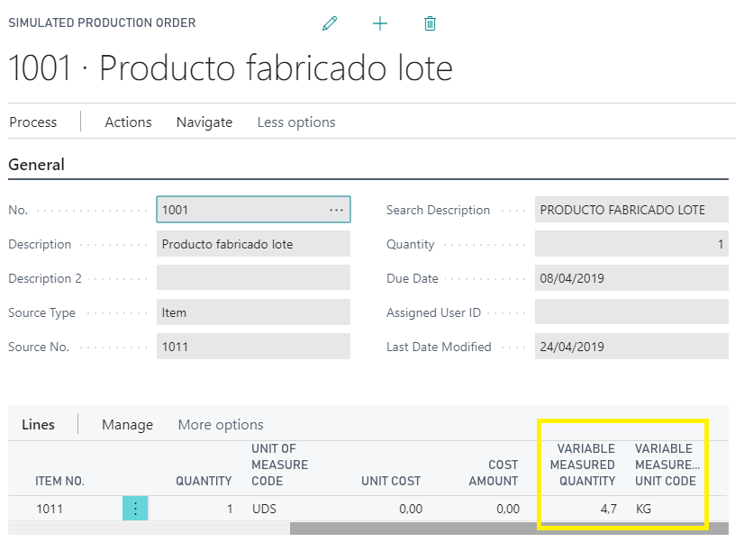The image size is (744, 560).
Task: Open row options menu for item 1011
Action: pyautogui.click(x=135, y=509)
